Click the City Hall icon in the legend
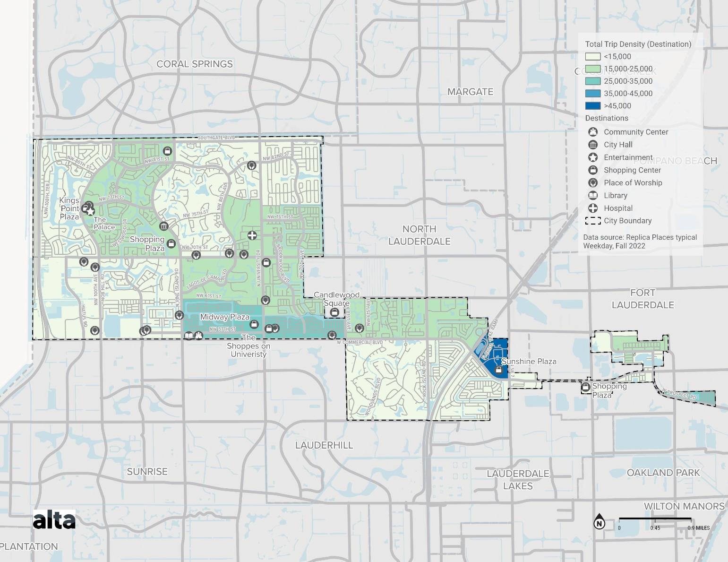The width and height of the screenshot is (728, 562). click(593, 145)
